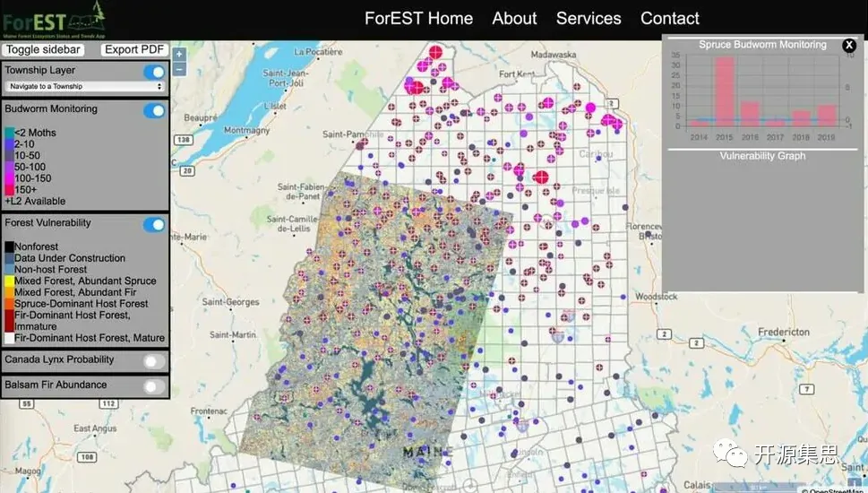Image resolution: width=868 pixels, height=493 pixels.
Task: Click the Woodstock map label
Action: pyautogui.click(x=656, y=297)
